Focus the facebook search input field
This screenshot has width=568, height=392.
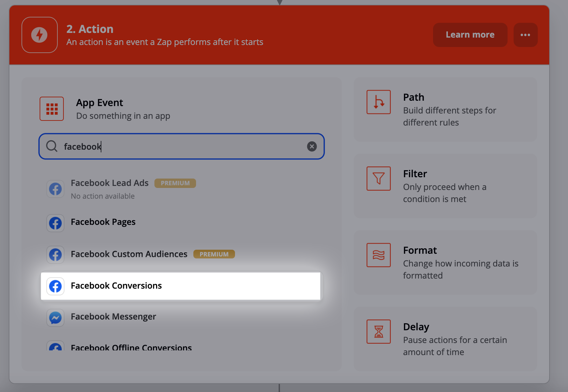[182, 146]
